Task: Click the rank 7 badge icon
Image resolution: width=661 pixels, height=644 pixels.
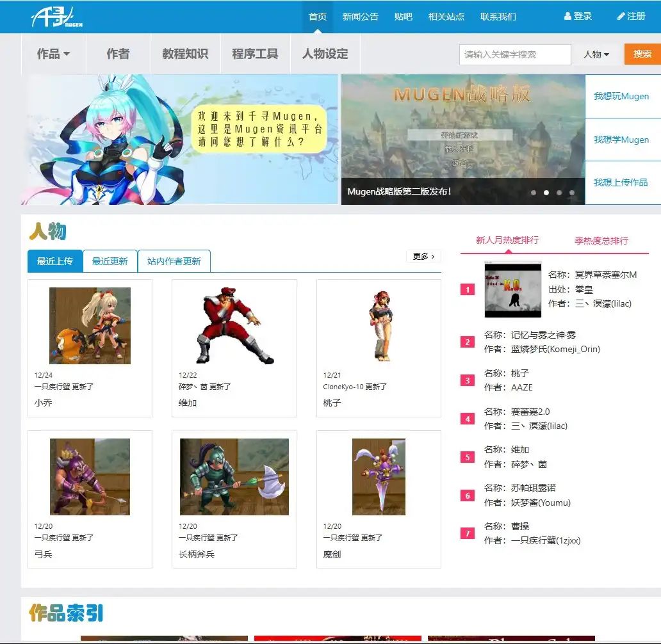Action: 468,533
